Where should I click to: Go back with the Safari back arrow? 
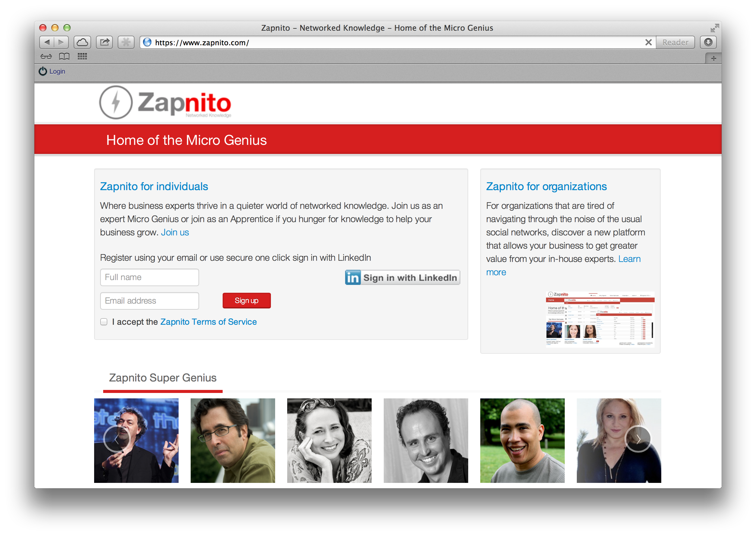pos(47,42)
